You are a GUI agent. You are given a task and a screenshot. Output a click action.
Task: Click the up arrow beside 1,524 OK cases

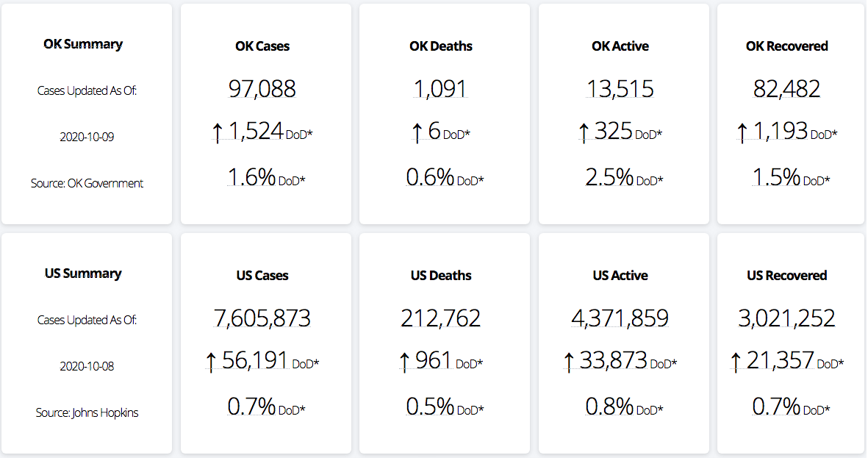(218, 133)
